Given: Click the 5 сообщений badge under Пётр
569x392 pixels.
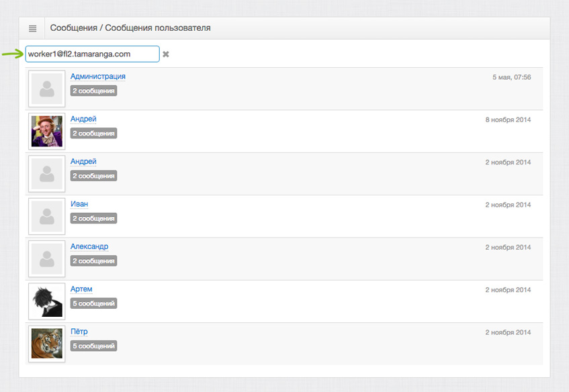Looking at the screenshot, I should (x=93, y=346).
